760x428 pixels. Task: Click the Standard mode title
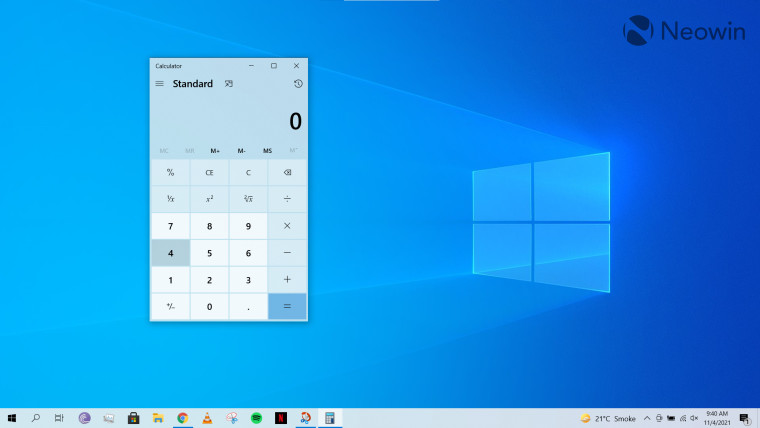coord(192,84)
